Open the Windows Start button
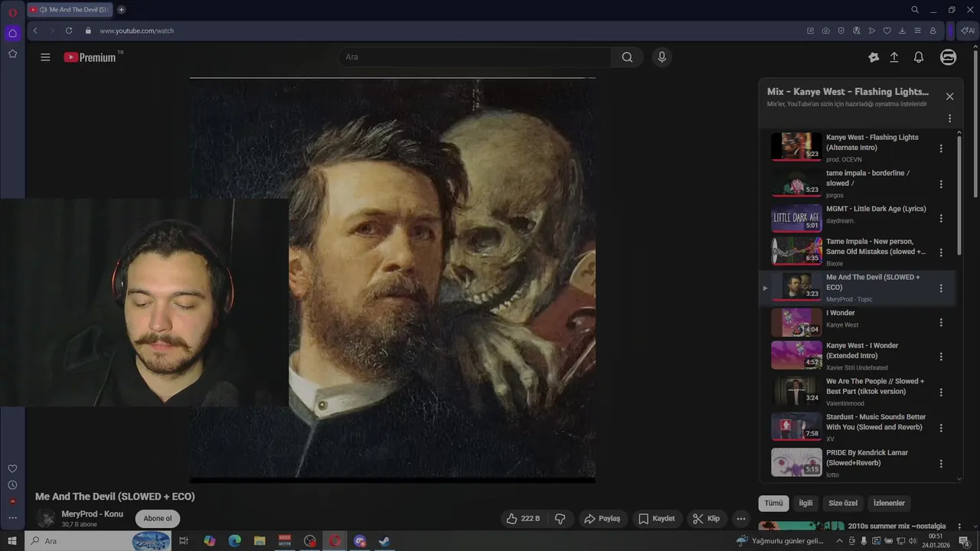The height and width of the screenshot is (551, 980). point(12,541)
